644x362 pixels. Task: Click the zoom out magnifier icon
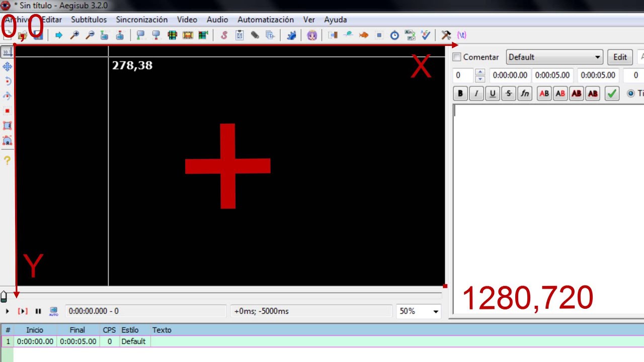click(90, 35)
